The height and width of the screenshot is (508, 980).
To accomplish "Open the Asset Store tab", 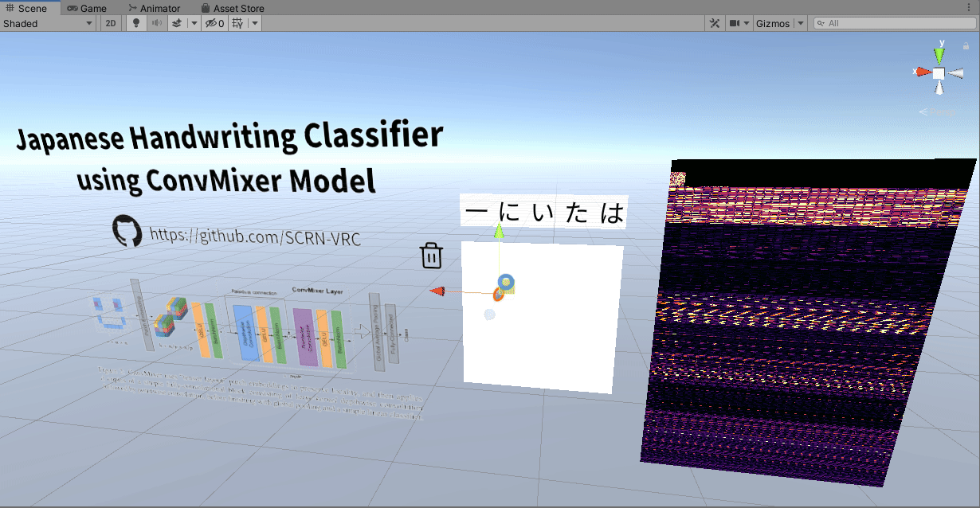I will (231, 8).
